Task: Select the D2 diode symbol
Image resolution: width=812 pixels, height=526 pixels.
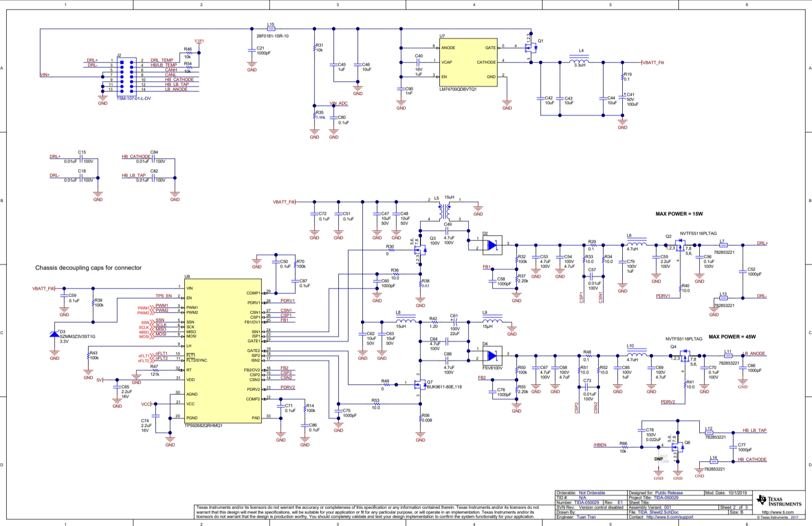Action: point(492,245)
